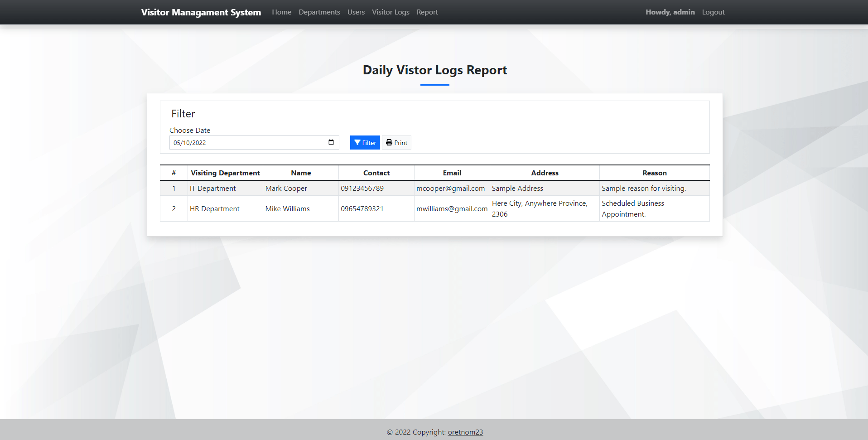Click the printer icon on the Print button
The image size is (868, 440).
pyautogui.click(x=390, y=142)
